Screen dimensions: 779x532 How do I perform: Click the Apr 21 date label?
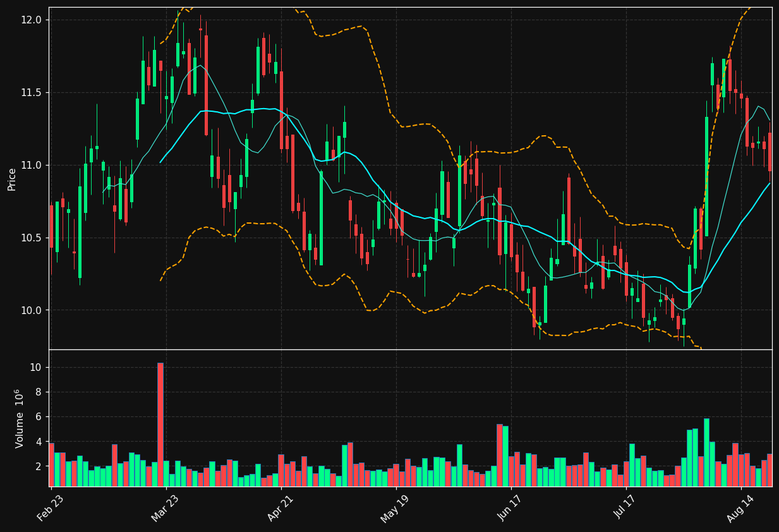click(x=280, y=509)
